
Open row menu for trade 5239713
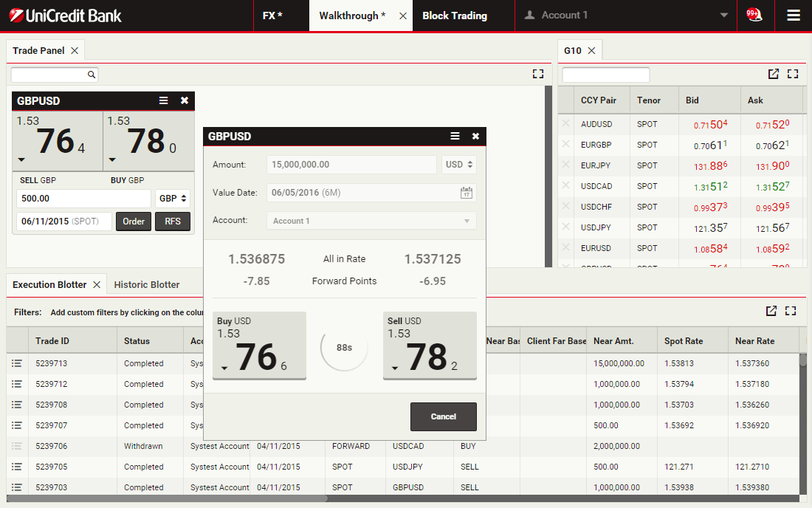tap(17, 363)
